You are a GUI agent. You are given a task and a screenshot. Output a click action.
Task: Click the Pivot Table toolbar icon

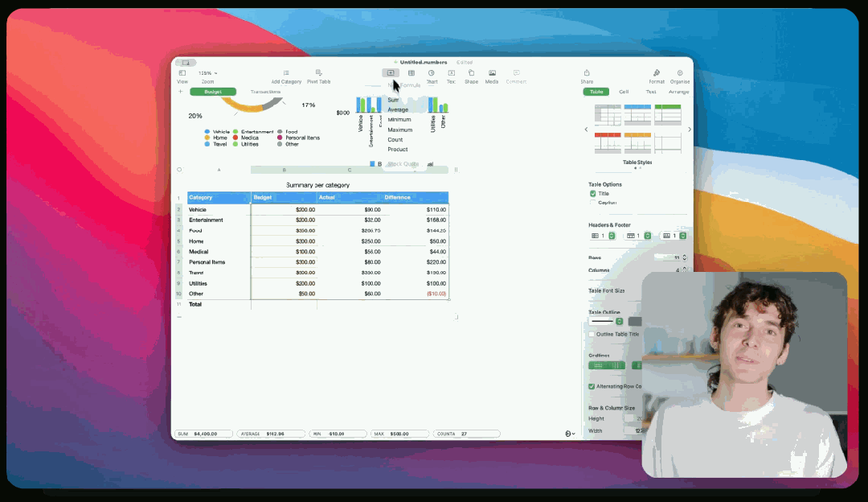(x=318, y=73)
